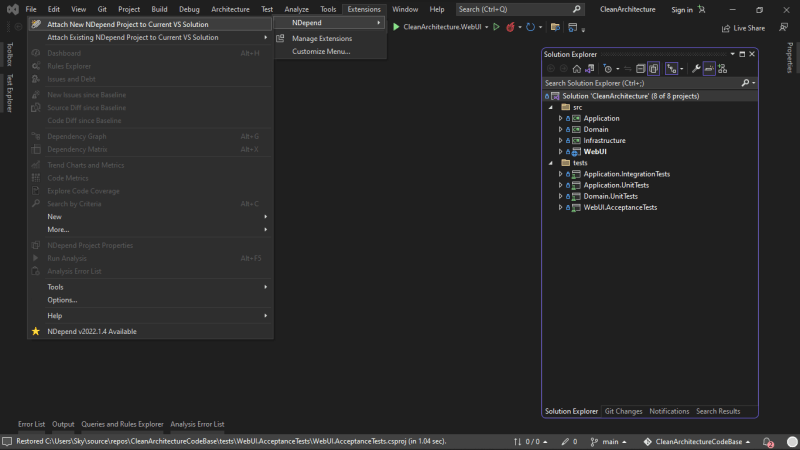Expand the Application project node
The width and height of the screenshot is (800, 450).
[x=560, y=118]
